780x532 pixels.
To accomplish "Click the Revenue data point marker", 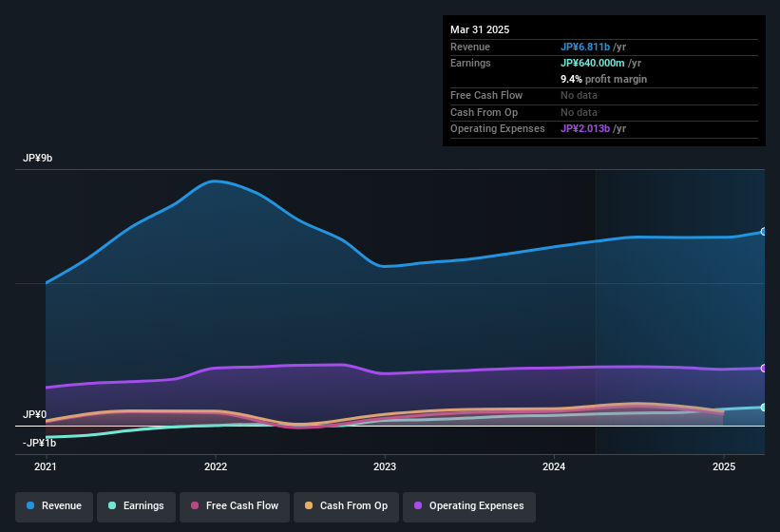I will (x=764, y=232).
